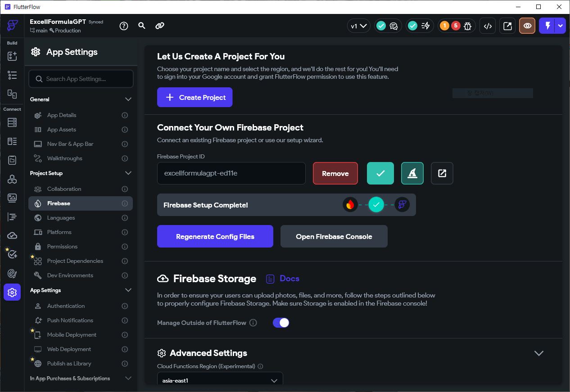Click Open Firebase Console

pos(334,236)
